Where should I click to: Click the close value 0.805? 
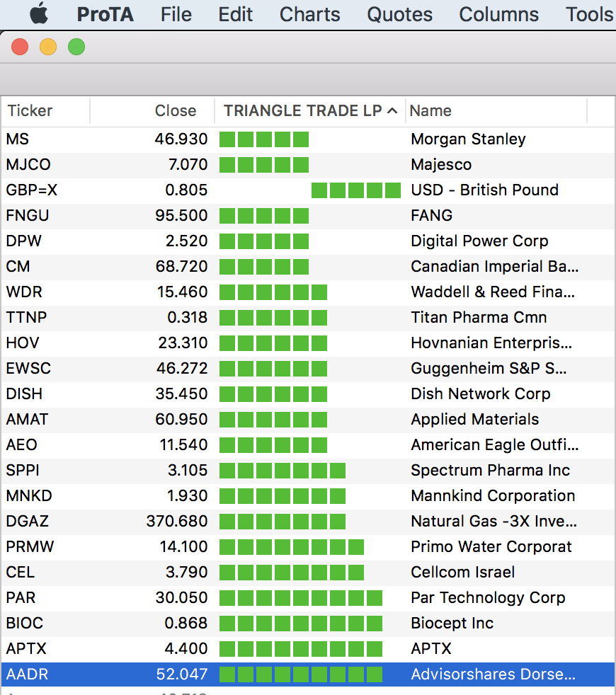pyautogui.click(x=186, y=190)
